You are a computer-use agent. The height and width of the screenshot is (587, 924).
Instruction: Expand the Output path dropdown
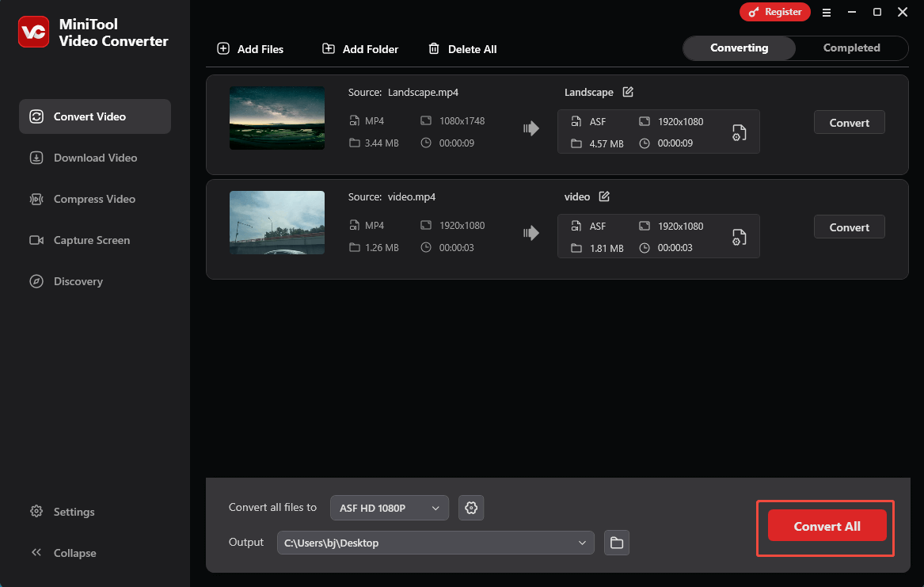tap(583, 543)
